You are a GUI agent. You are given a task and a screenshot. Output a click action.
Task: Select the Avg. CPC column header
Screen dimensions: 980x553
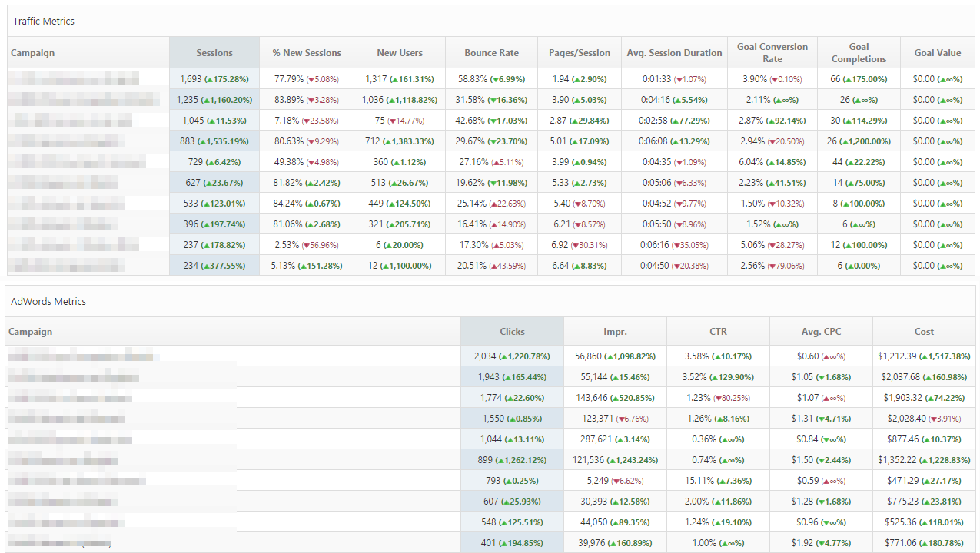[821, 332]
